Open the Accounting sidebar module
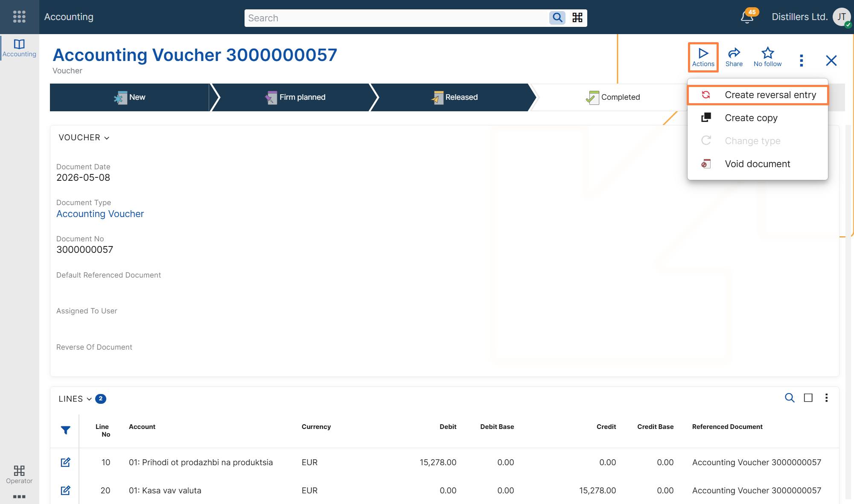This screenshot has height=504, width=854. point(19,48)
